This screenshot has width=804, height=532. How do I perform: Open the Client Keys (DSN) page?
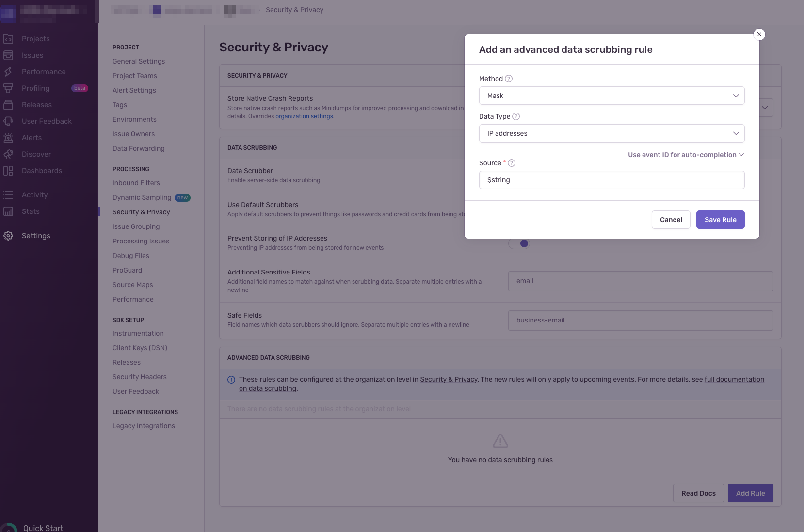[140, 348]
